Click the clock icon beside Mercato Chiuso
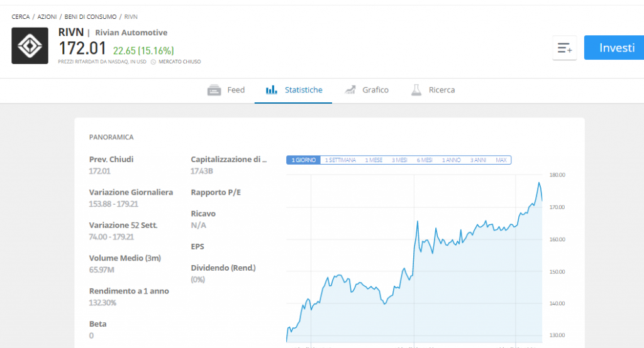This screenshot has width=644, height=348. 153,62
